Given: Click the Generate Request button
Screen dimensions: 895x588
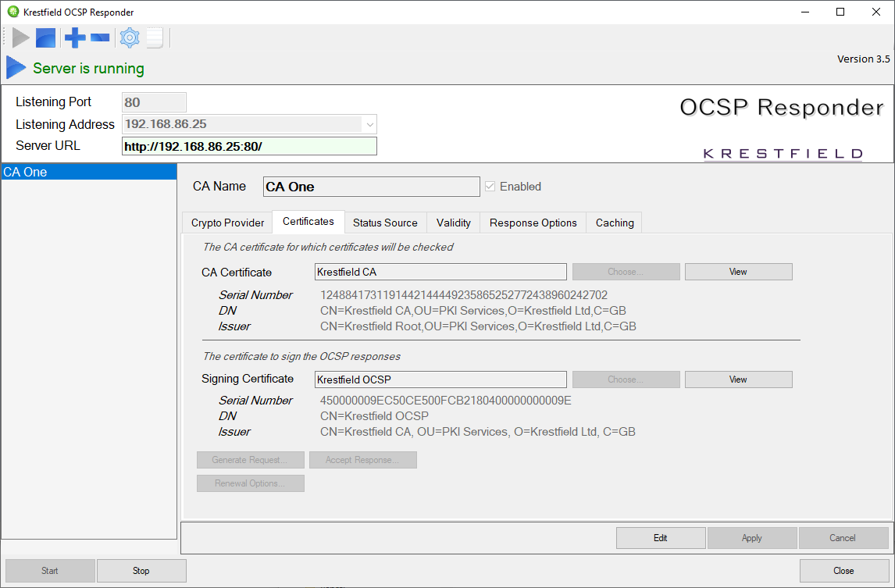Looking at the screenshot, I should point(251,460).
